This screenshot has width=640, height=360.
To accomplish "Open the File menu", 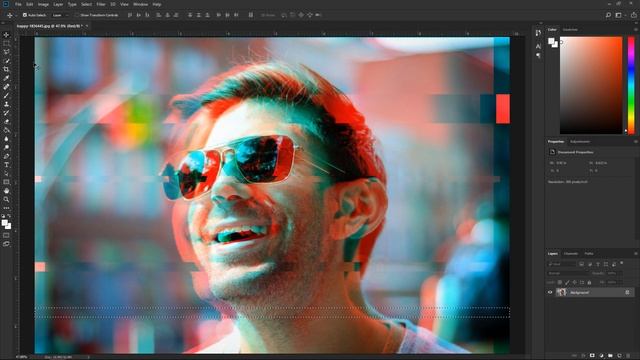I will coord(18,4).
